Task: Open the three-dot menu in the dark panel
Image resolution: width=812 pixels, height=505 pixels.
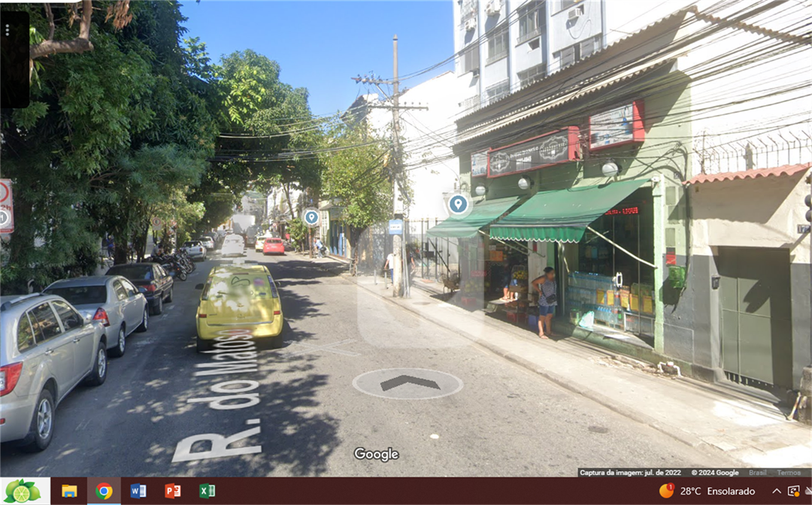Action: (7, 30)
